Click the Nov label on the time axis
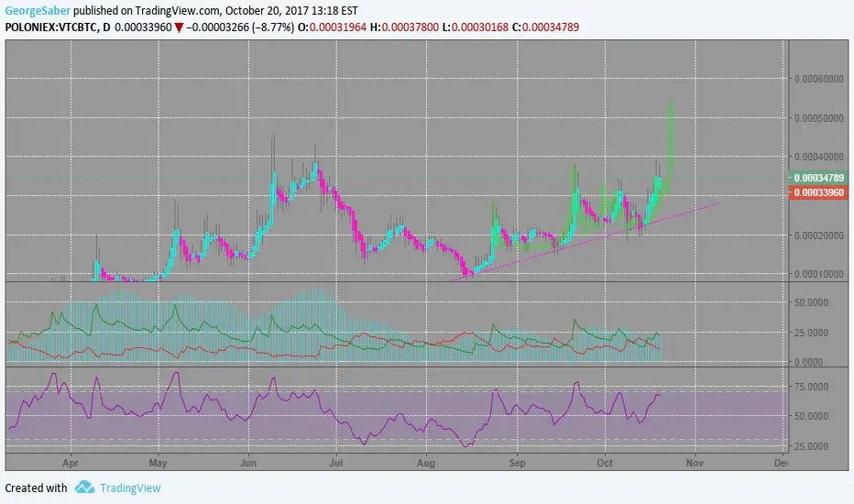854x504 pixels. pos(695,463)
